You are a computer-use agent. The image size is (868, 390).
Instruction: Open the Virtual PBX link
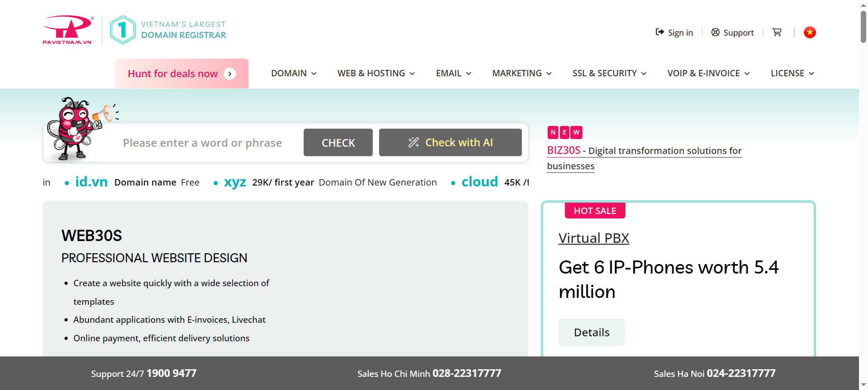(x=594, y=238)
